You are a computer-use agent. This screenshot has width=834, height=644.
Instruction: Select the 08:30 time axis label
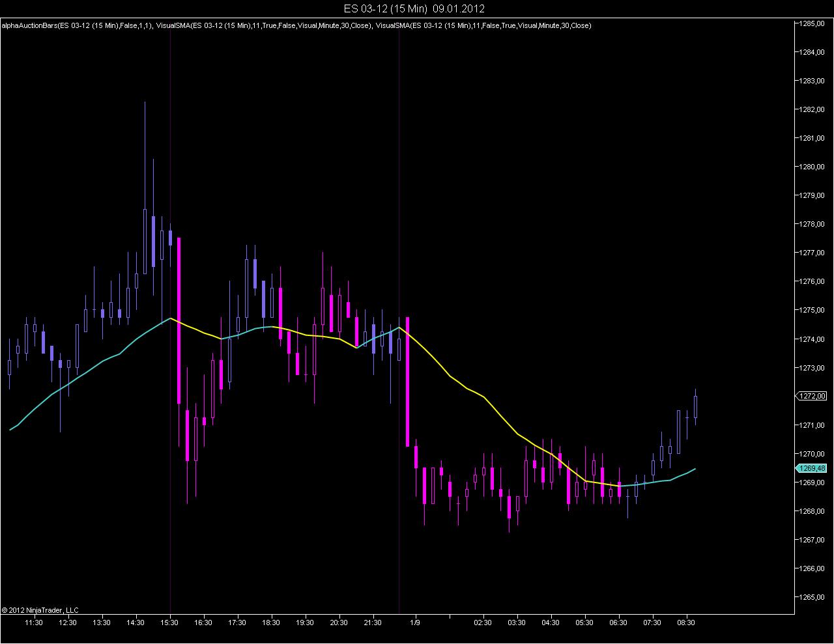(x=686, y=623)
